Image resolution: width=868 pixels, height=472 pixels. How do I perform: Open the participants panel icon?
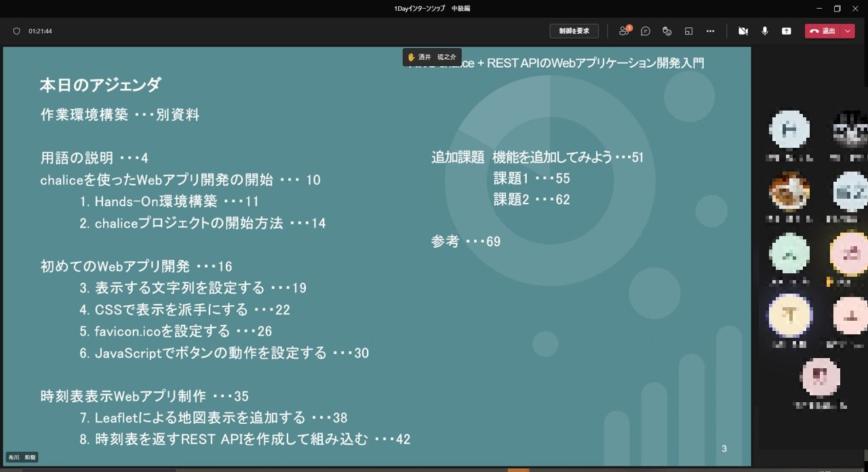[625, 31]
